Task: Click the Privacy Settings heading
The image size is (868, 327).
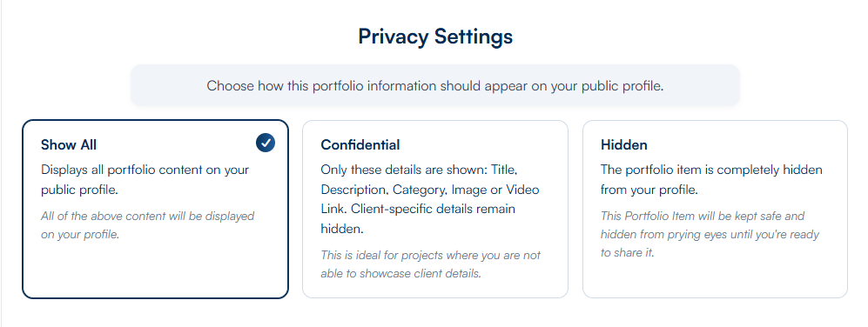Action: [435, 37]
